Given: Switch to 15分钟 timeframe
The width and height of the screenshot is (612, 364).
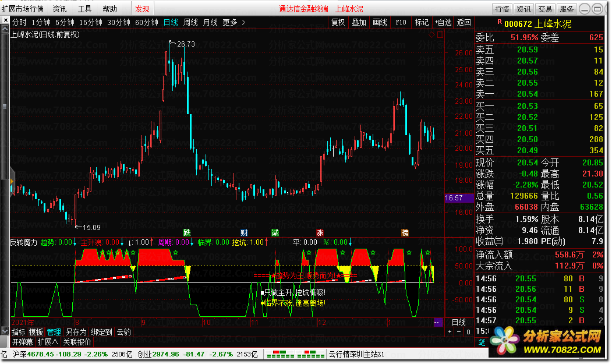Looking at the screenshot, I should (x=91, y=22).
